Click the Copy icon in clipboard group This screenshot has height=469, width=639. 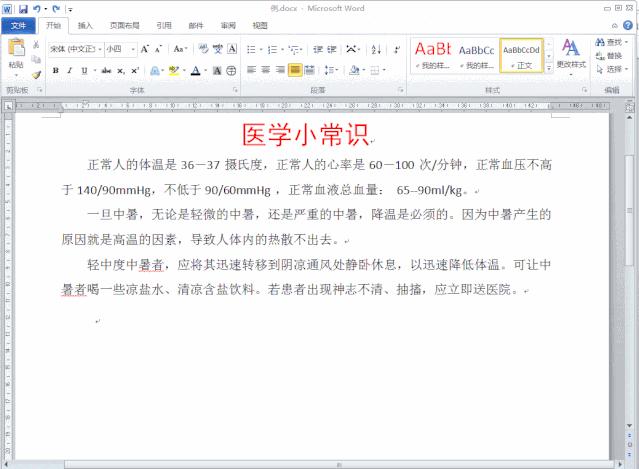(36, 59)
